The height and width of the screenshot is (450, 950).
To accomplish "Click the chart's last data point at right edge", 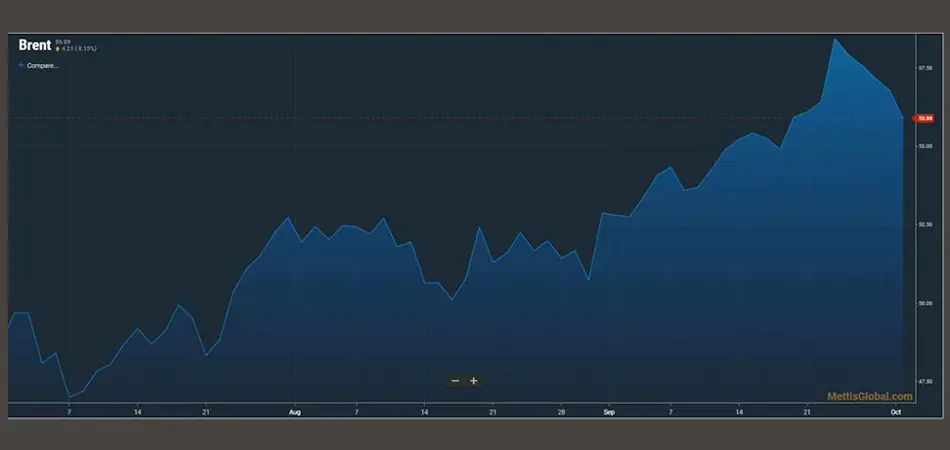I will [x=903, y=117].
